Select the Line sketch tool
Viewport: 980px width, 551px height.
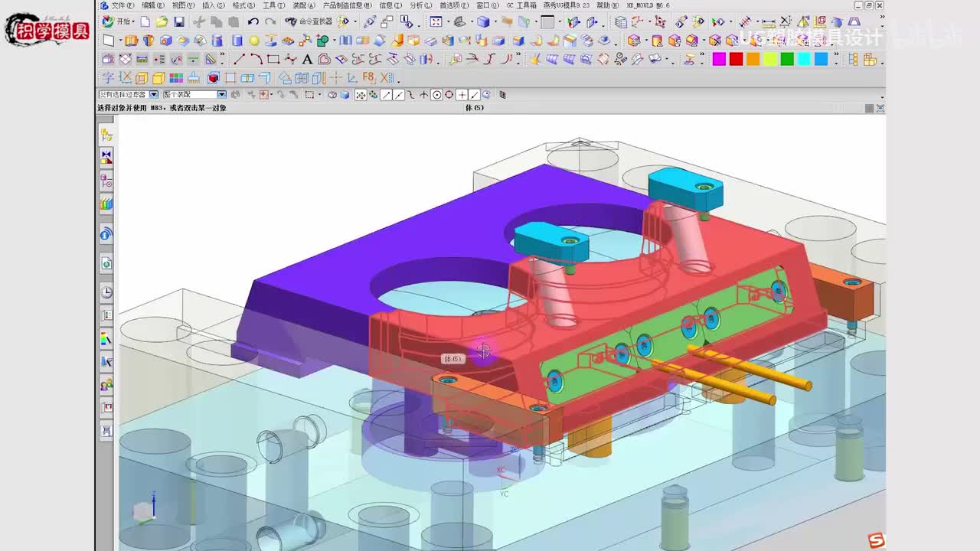pos(239,59)
